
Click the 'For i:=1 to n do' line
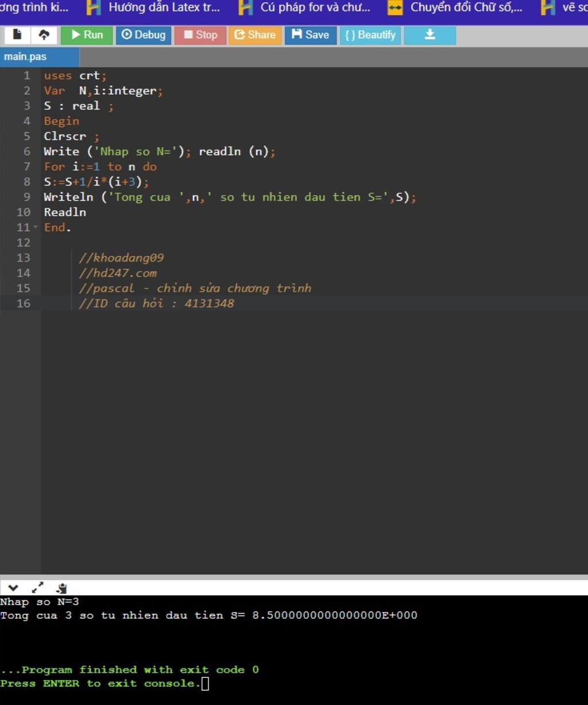pos(100,167)
